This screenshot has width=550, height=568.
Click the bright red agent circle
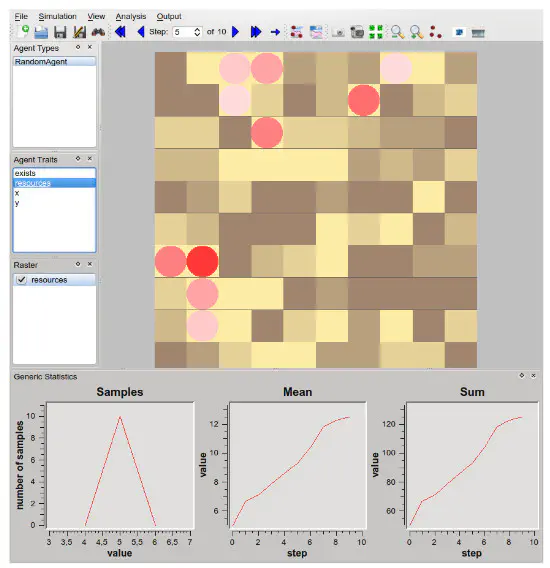coord(203,261)
